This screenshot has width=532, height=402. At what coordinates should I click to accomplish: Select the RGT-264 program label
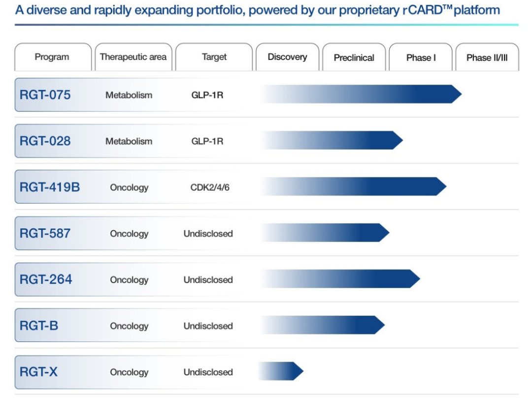click(46, 279)
